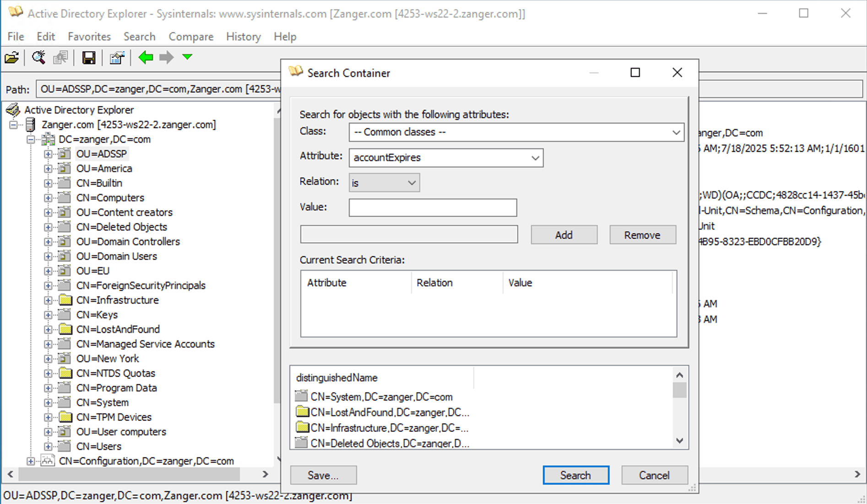Open the History menu
The width and height of the screenshot is (867, 504).
pos(243,37)
